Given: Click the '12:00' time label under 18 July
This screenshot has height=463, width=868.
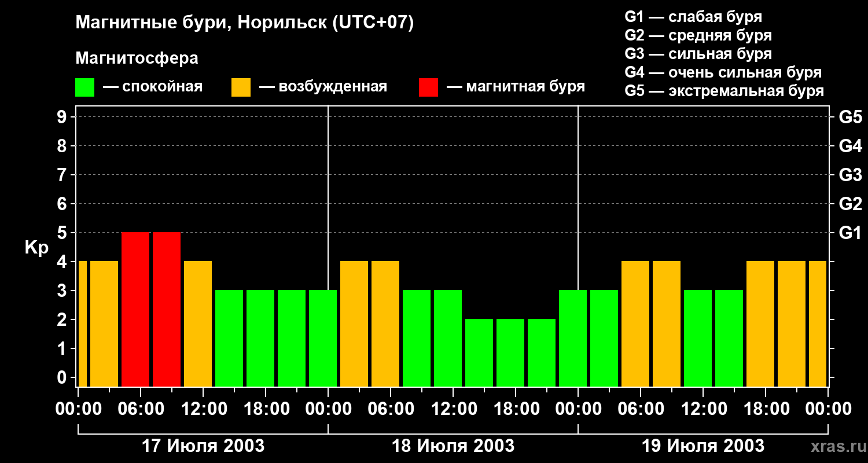Looking at the screenshot, I should point(453,409).
